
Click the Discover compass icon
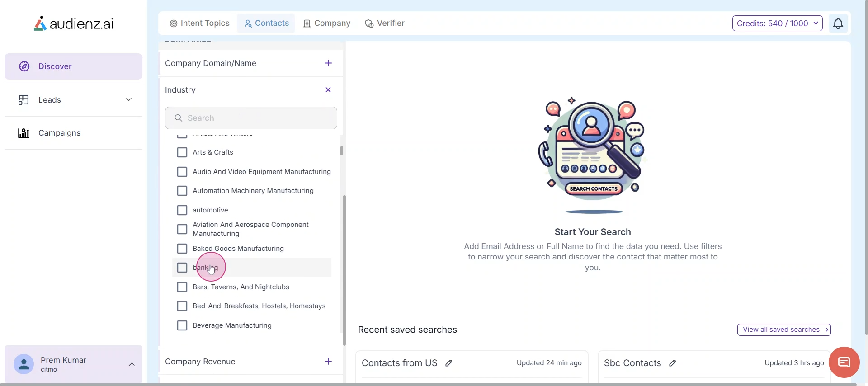tap(24, 66)
